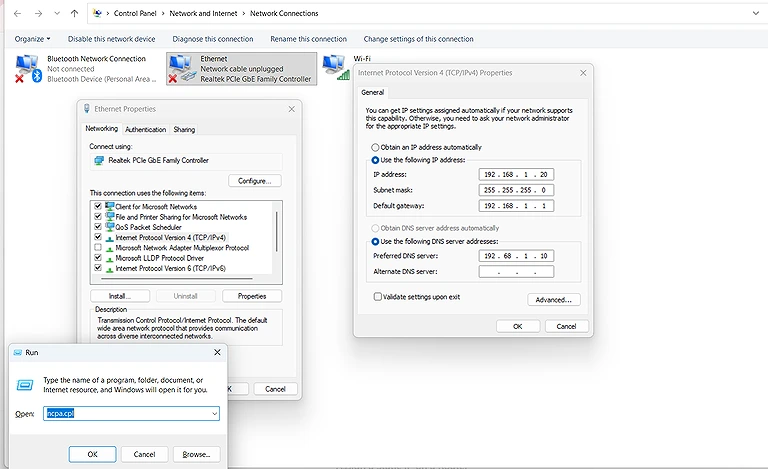Click Change settings of this connection
Screen dimensions: 768x469
click(418, 39)
